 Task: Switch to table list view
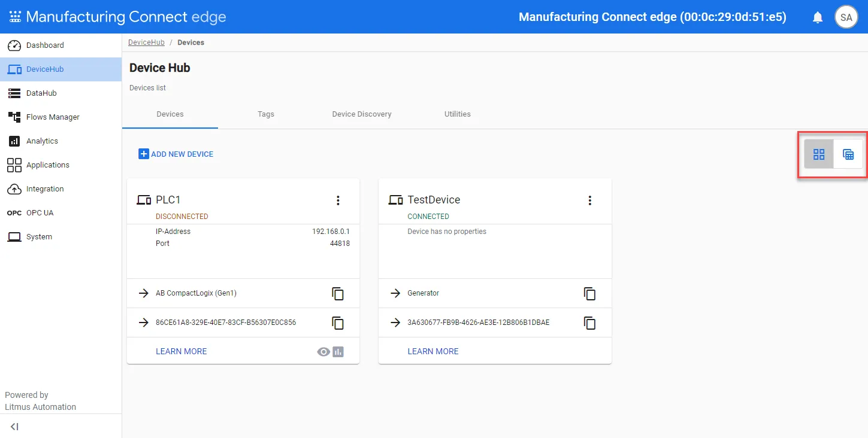point(848,154)
